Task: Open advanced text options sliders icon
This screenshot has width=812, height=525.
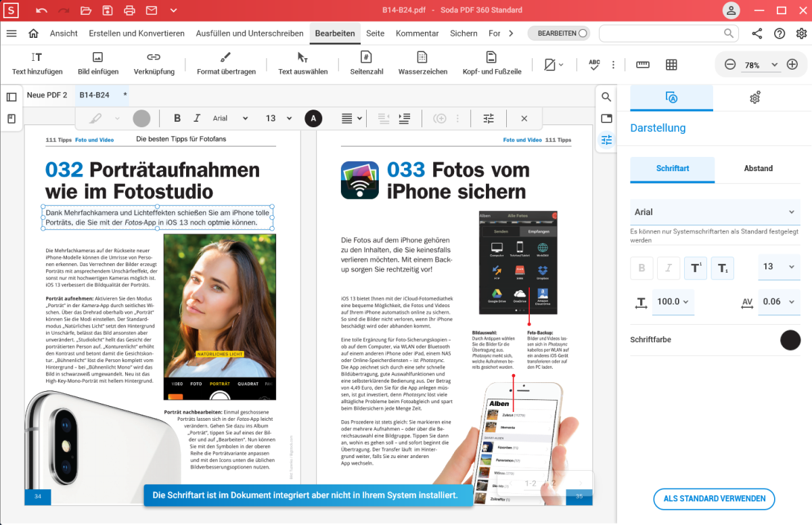Action: 489,118
